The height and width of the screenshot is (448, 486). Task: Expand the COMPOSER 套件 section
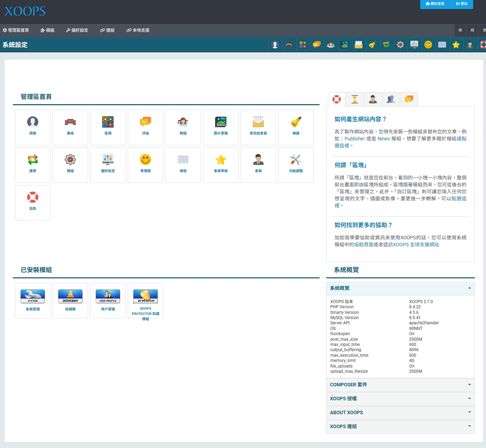click(400, 385)
